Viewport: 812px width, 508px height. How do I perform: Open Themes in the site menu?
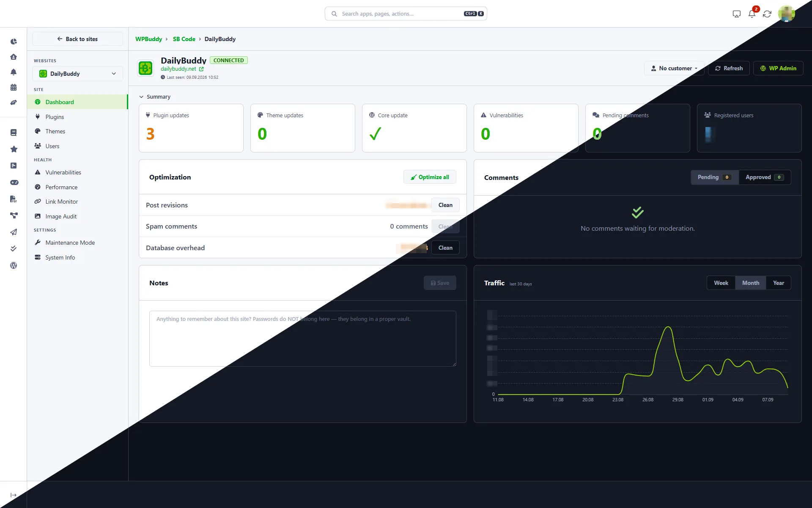point(77,131)
